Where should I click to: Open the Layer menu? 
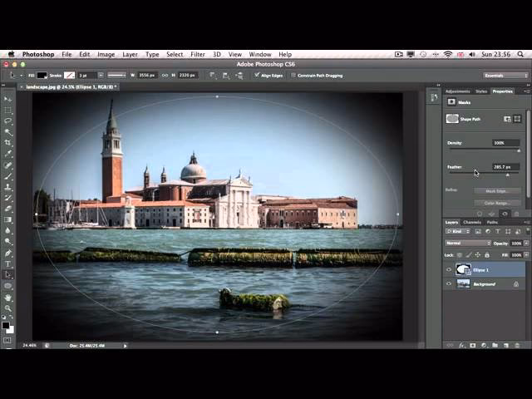(x=130, y=54)
